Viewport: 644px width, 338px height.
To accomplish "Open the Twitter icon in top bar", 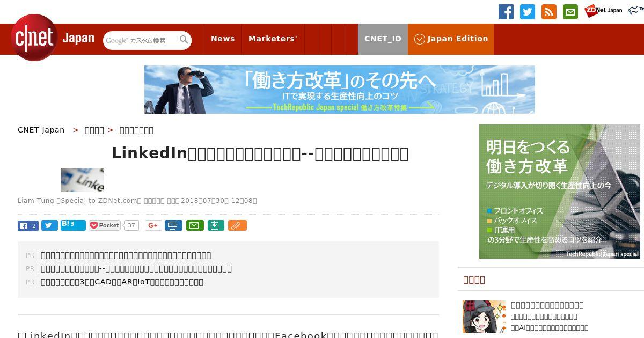I will (x=527, y=12).
